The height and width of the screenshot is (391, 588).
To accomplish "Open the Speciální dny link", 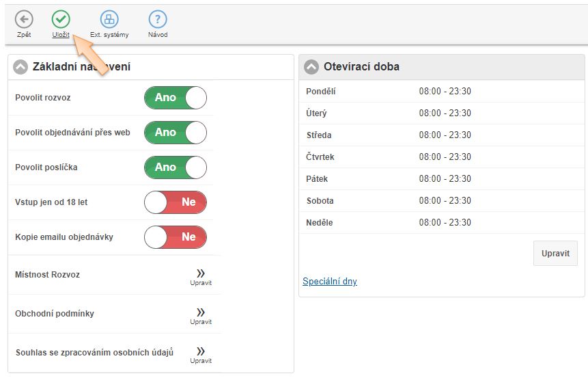I will tap(329, 282).
